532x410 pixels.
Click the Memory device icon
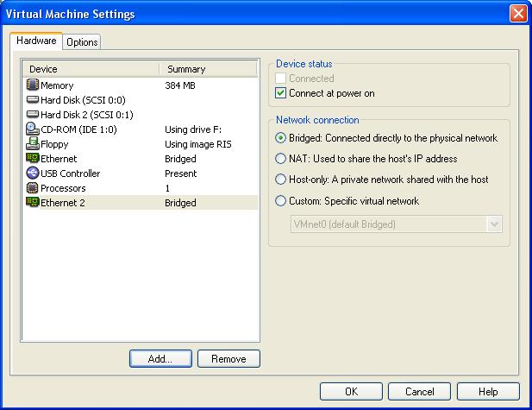coord(33,85)
